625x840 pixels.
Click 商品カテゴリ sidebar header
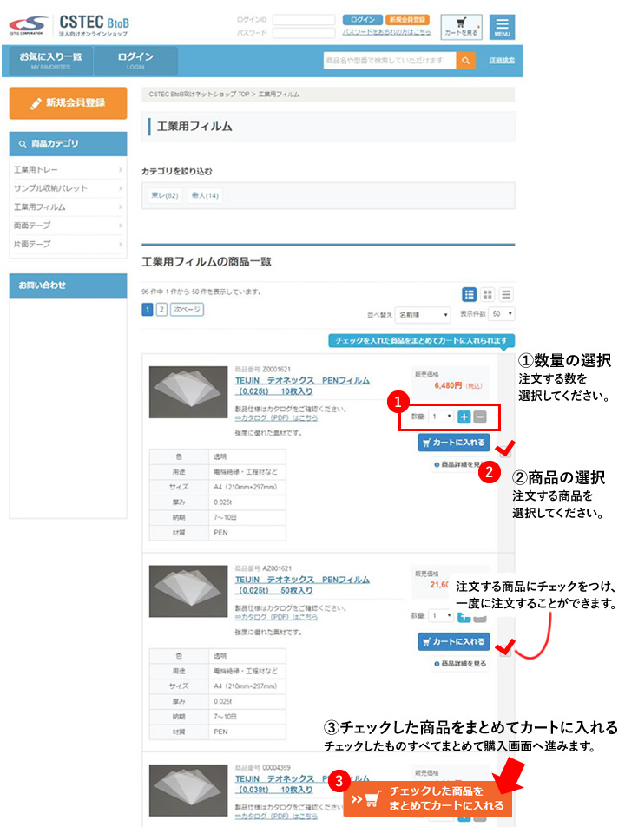click(68, 143)
